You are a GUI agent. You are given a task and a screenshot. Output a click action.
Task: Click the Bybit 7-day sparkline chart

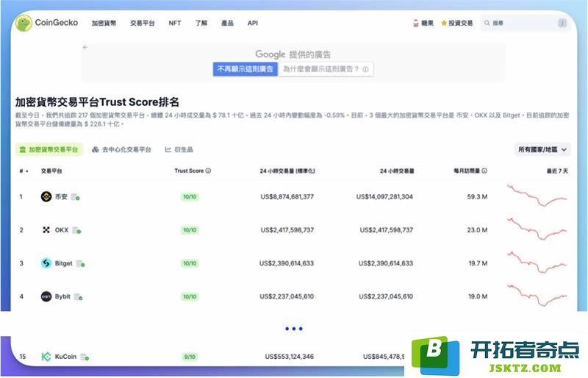pyautogui.click(x=537, y=295)
